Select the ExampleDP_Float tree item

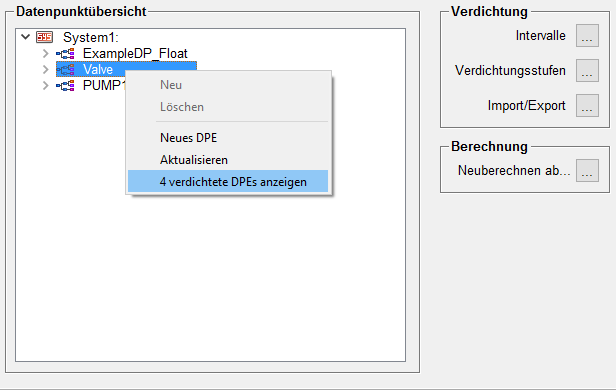click(135, 53)
